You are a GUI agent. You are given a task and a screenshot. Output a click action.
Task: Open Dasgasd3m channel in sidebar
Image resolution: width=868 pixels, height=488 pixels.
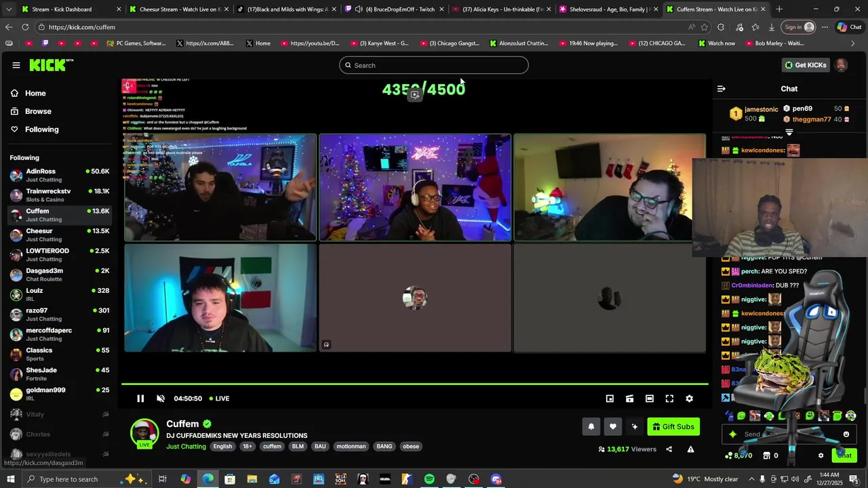60,274
